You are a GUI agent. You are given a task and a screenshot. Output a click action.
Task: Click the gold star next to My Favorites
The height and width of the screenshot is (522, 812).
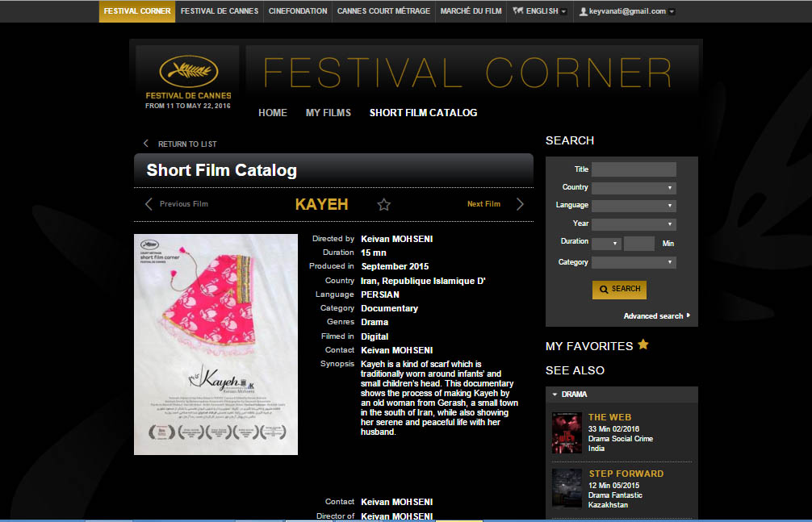pos(643,345)
